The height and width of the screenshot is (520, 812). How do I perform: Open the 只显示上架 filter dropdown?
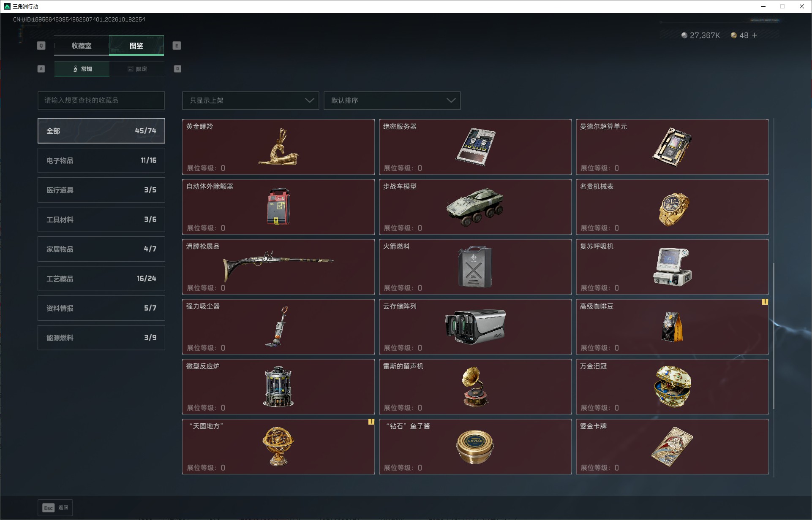251,100
